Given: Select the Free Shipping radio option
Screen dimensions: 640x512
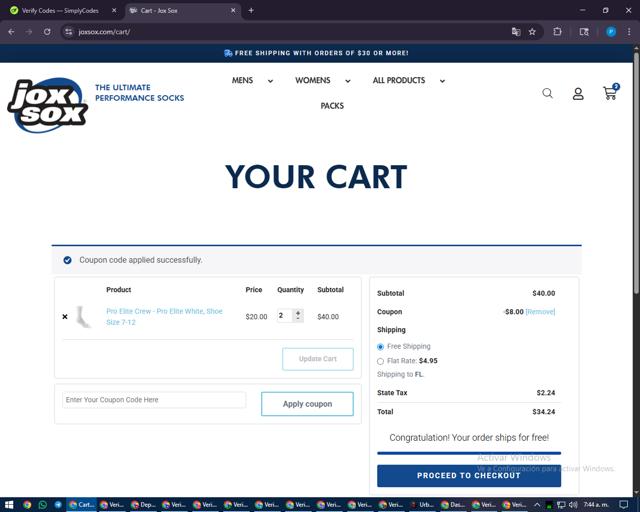Looking at the screenshot, I should click(x=380, y=347).
